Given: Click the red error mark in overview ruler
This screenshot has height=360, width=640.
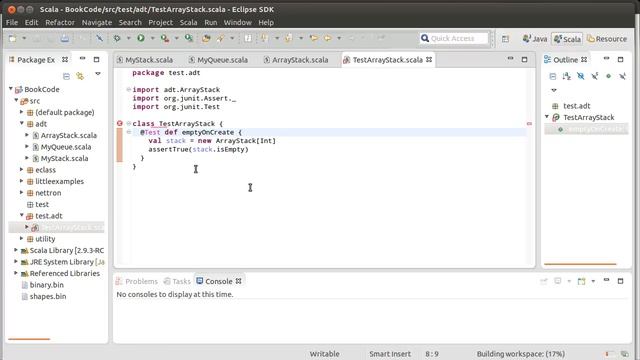Looking at the screenshot, I should (529, 123).
